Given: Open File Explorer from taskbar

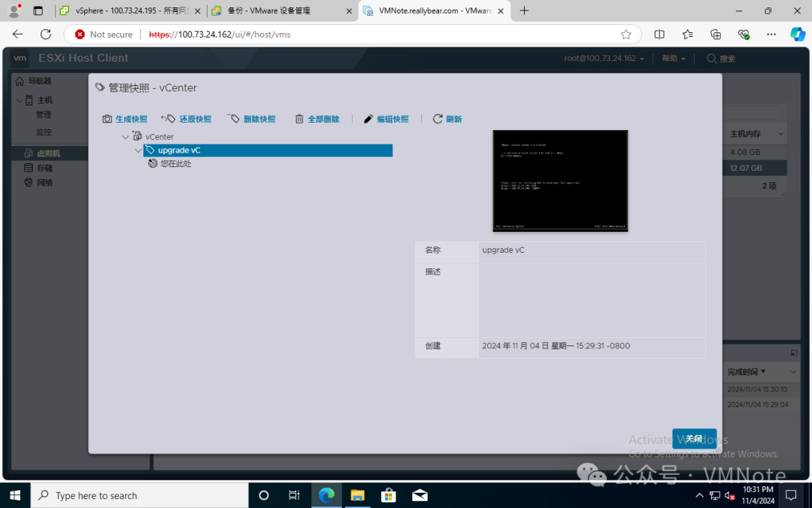Looking at the screenshot, I should (x=357, y=495).
